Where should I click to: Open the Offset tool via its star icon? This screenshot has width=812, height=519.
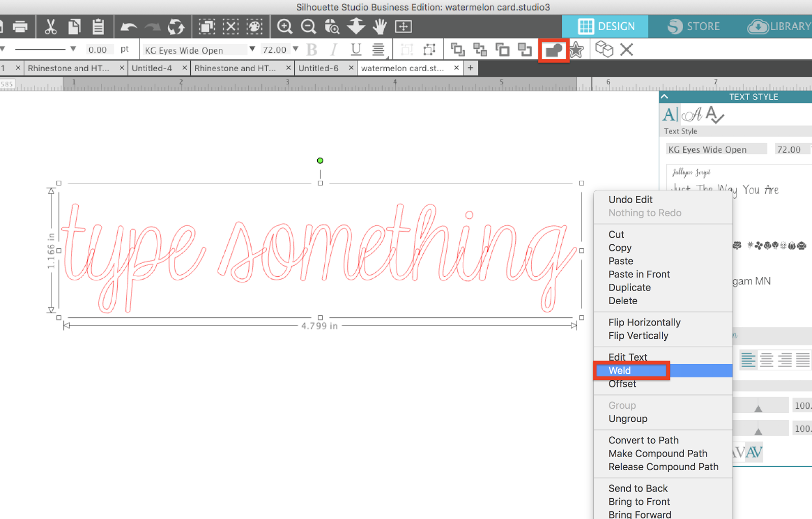pos(577,49)
